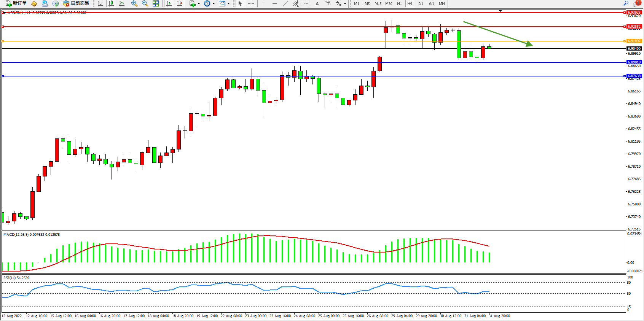Choose the text label 'A' tool
Image resolution: width=644 pixels, height=321 pixels.
click(317, 3)
